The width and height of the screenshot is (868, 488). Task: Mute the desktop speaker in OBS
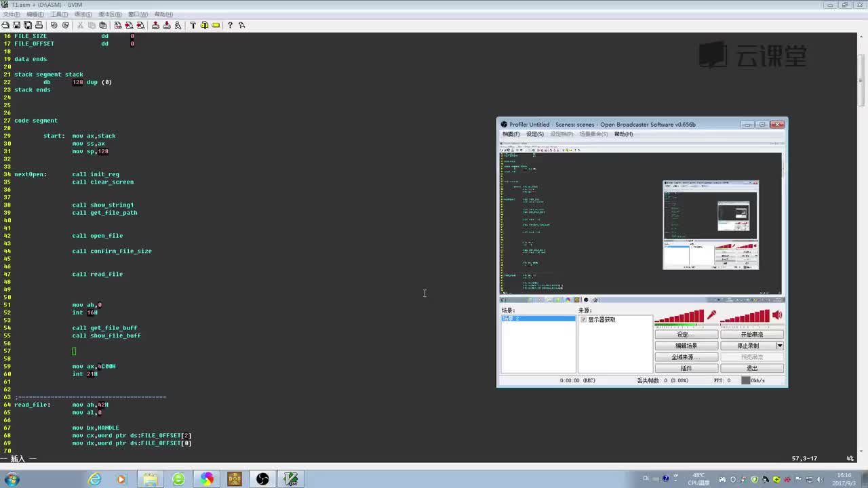point(777,315)
